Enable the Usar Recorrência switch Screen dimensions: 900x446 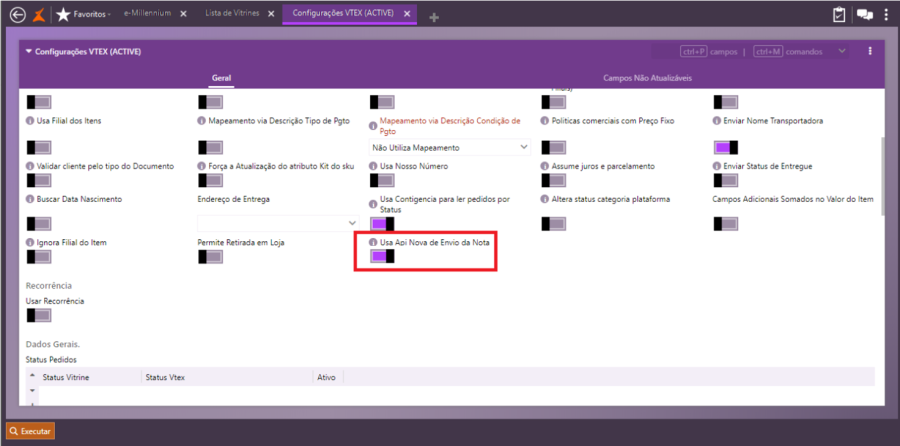(x=39, y=315)
